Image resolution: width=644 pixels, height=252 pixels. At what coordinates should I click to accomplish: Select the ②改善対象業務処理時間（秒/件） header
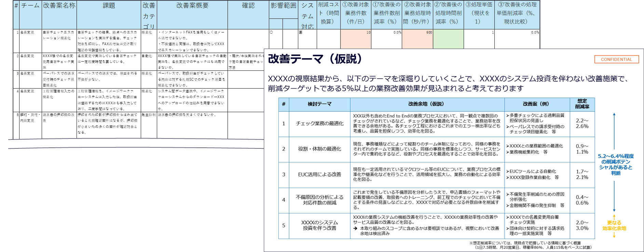[x=417, y=15]
